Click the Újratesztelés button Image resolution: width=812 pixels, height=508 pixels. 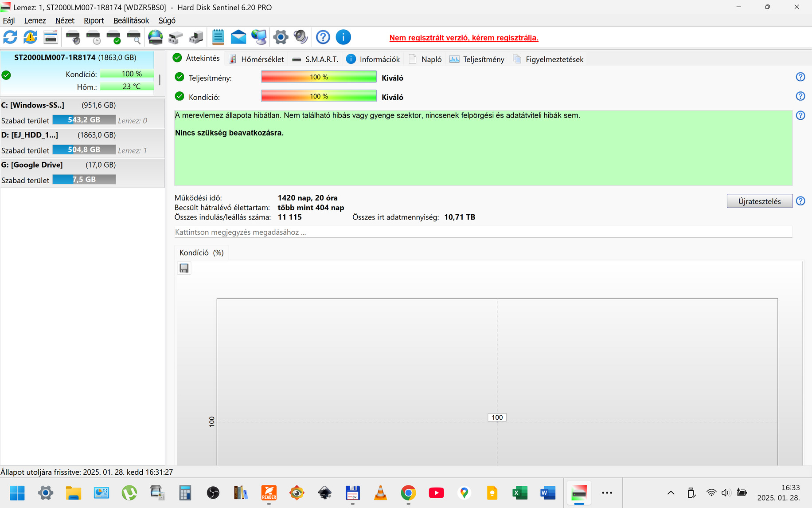[759, 201]
